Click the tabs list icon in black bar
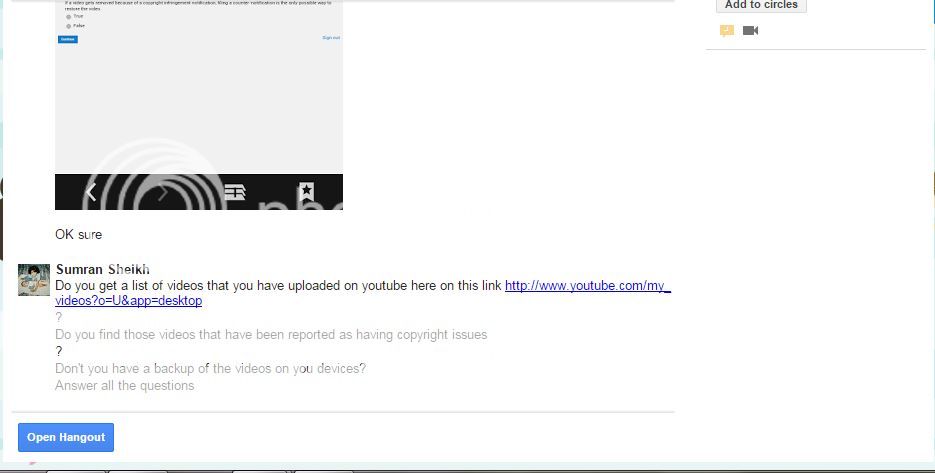Image resolution: width=935 pixels, height=473 pixels. point(235,192)
